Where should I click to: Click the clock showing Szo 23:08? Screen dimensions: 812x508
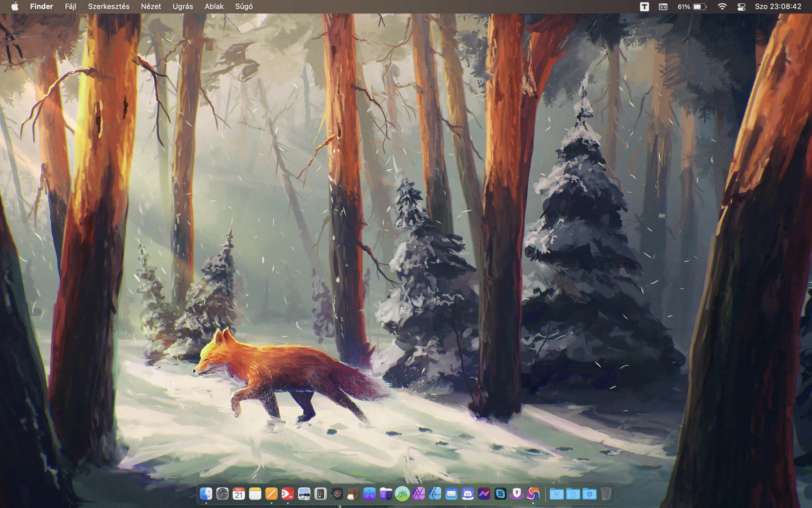(x=778, y=7)
